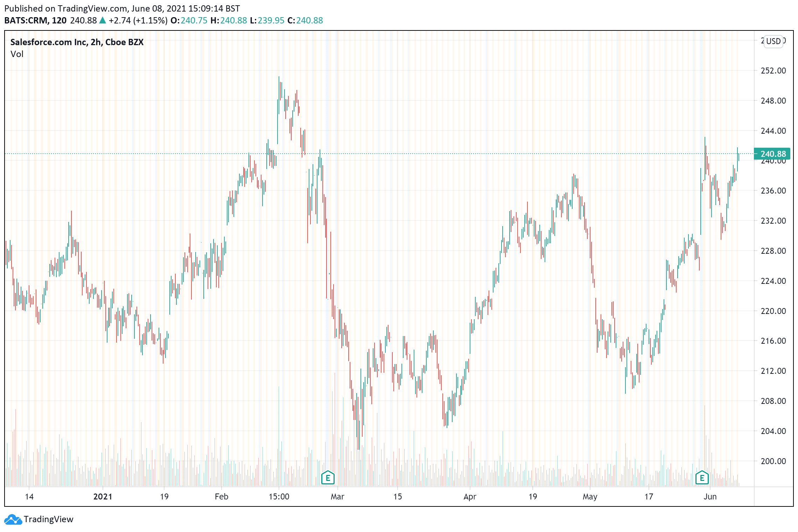
Task: Click the March earnings E marker
Action: (328, 477)
